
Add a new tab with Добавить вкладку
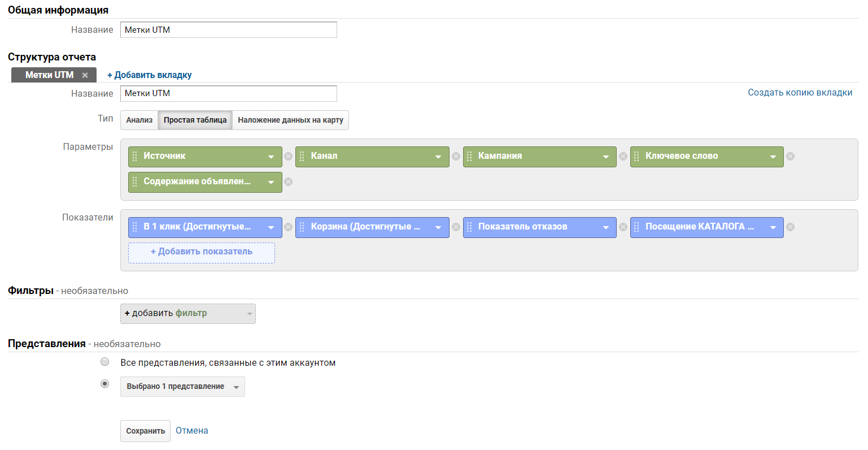pyautogui.click(x=150, y=75)
